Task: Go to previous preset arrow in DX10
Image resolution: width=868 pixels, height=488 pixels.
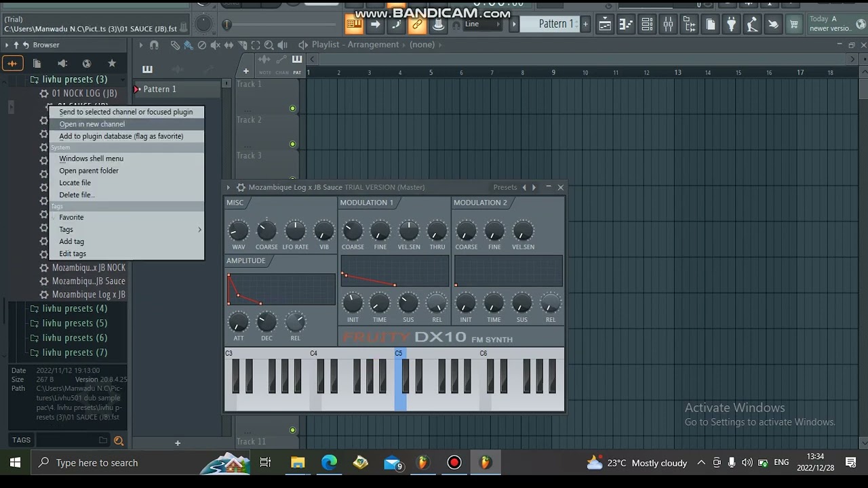Action: tap(524, 187)
